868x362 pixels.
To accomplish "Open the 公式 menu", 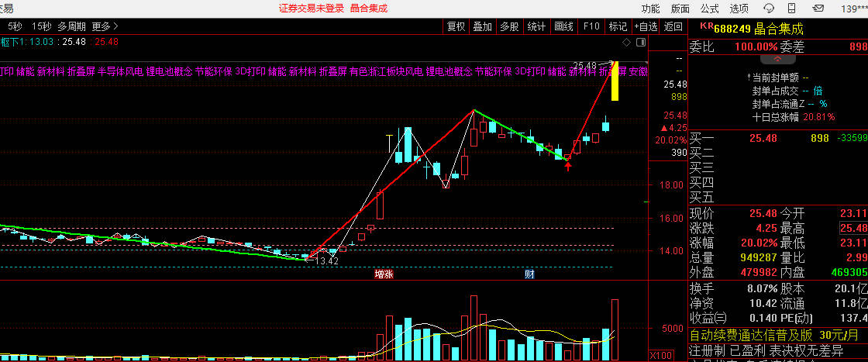I will coord(709,9).
